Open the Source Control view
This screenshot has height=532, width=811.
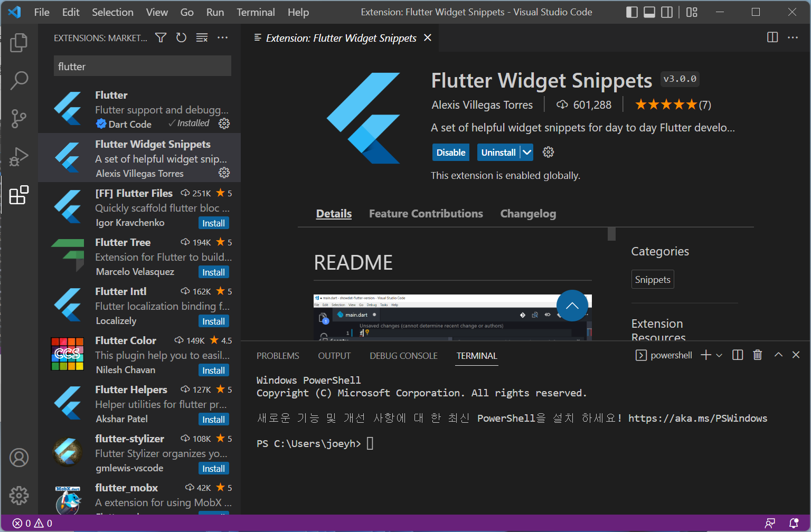pyautogui.click(x=19, y=119)
